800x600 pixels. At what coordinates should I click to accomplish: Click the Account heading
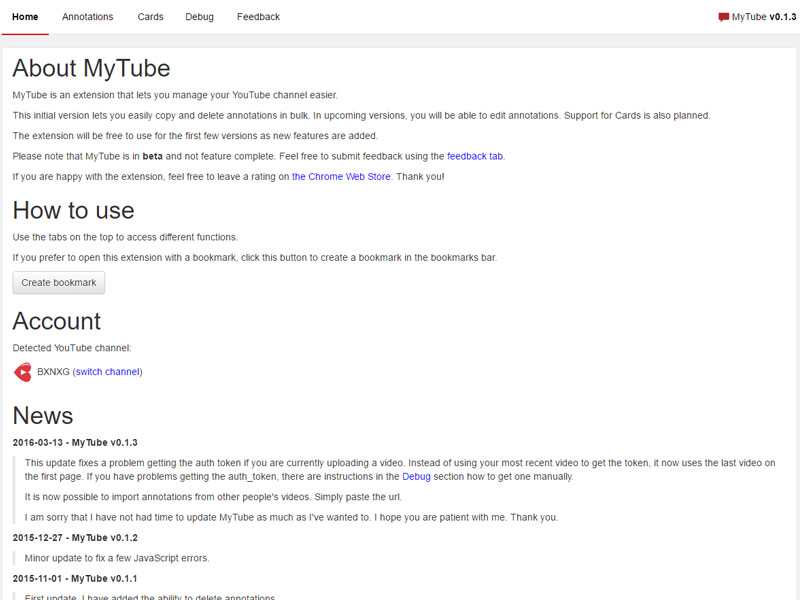[x=57, y=321]
